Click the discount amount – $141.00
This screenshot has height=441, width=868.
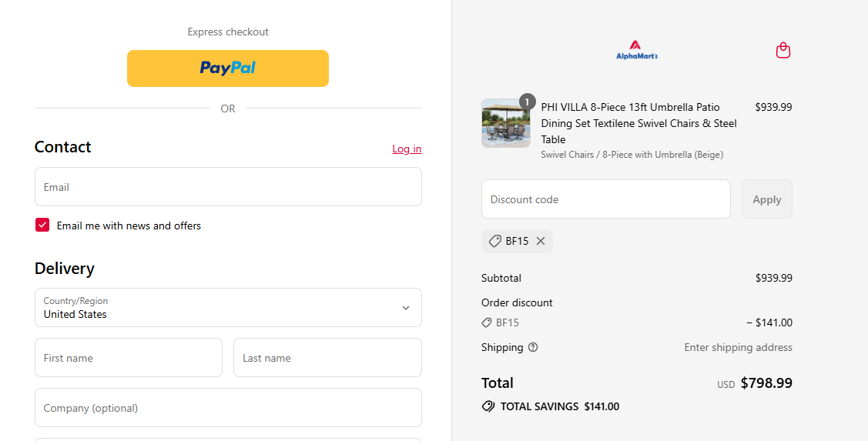coord(769,322)
